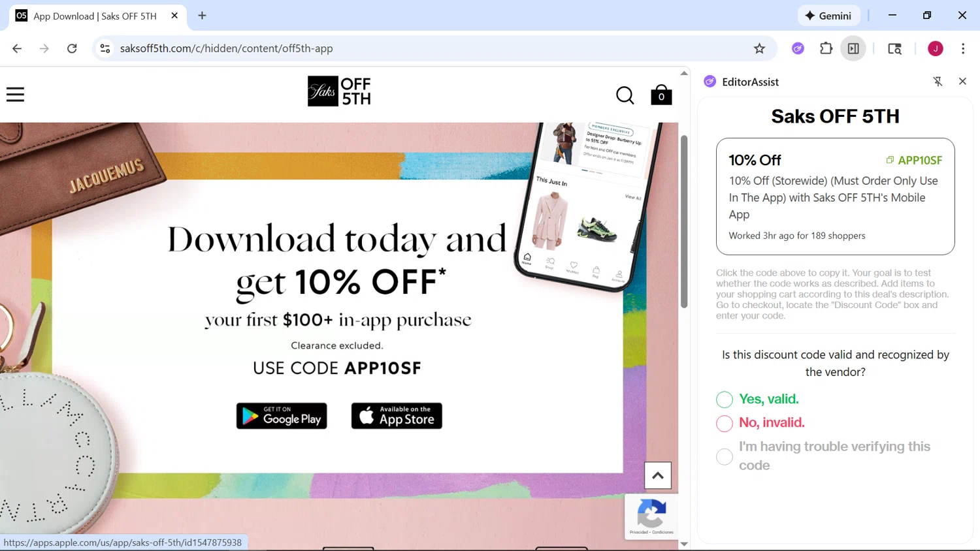
Task: Click the App Store download badge
Action: coord(397,416)
